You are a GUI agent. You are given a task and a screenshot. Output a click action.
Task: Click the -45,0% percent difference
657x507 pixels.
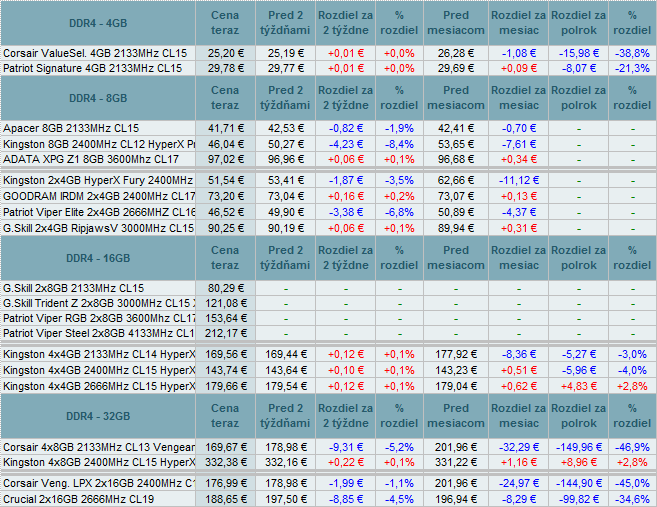click(x=632, y=483)
